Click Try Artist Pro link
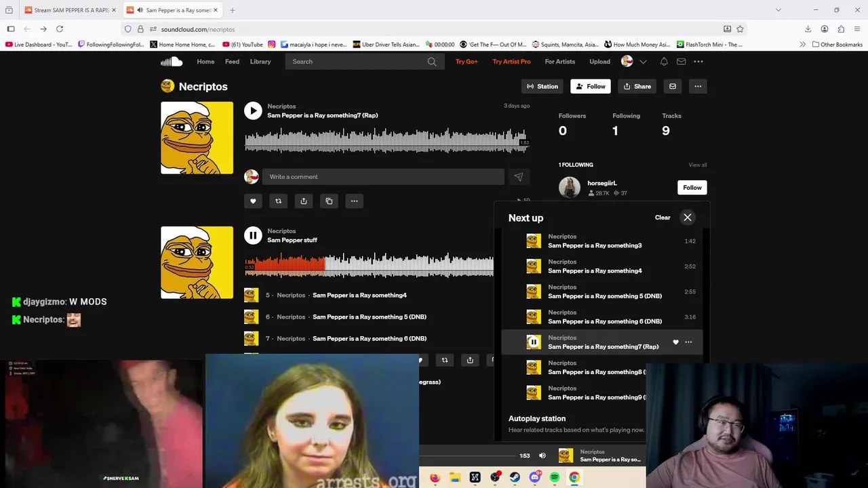This screenshot has width=868, height=488. click(512, 62)
